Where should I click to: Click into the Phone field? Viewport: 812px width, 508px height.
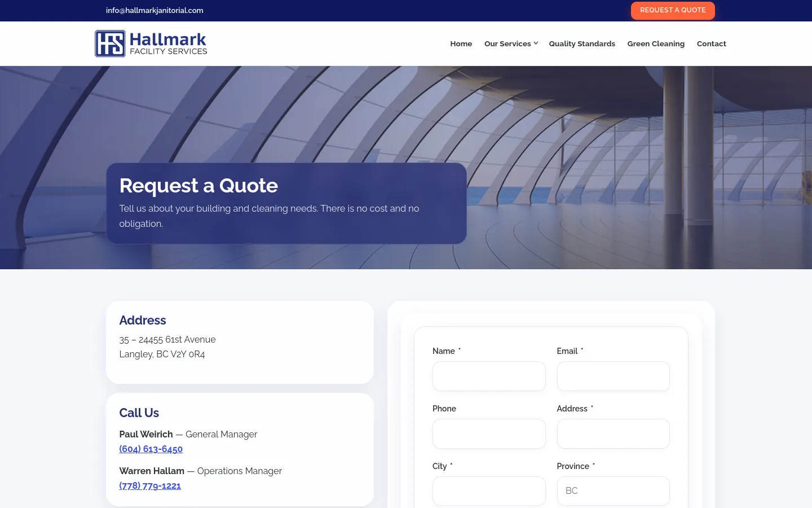pos(489,433)
